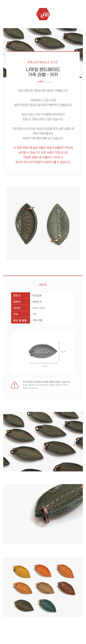
Task: Click the Enjoy Quilt red hexagon logo
Action: [43, 14]
